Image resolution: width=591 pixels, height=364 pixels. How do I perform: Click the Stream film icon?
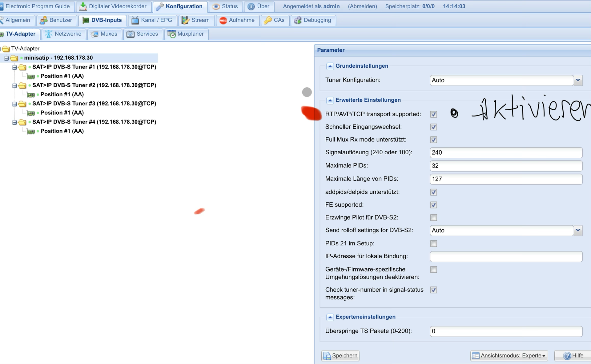pyautogui.click(x=185, y=20)
